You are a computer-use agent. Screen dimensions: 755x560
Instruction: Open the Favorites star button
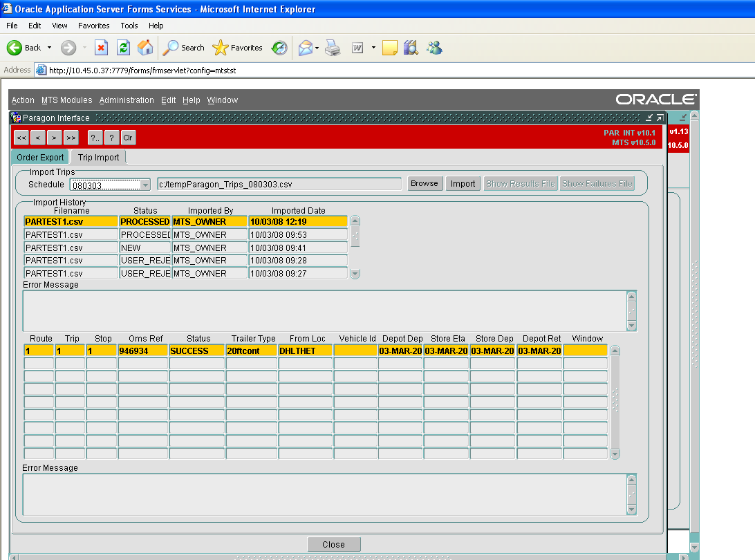(237, 48)
